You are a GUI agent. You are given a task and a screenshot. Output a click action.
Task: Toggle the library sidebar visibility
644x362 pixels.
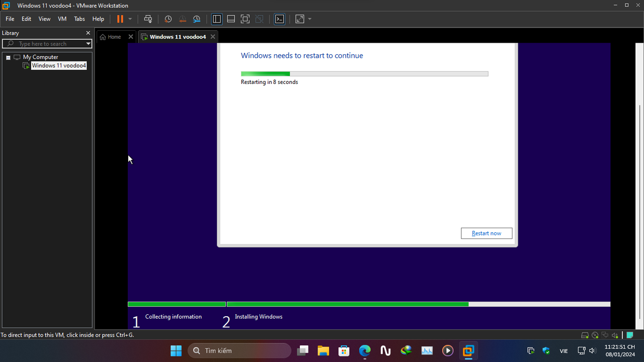pyautogui.click(x=217, y=19)
